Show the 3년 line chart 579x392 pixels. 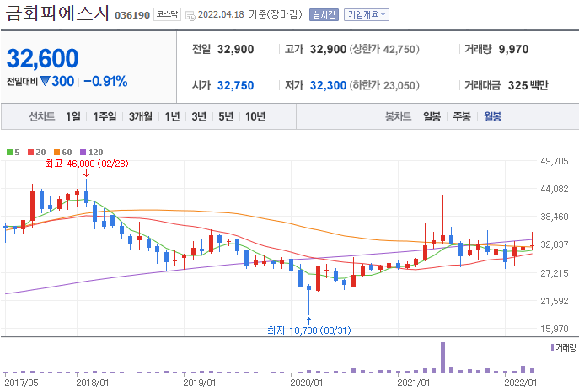point(199,116)
